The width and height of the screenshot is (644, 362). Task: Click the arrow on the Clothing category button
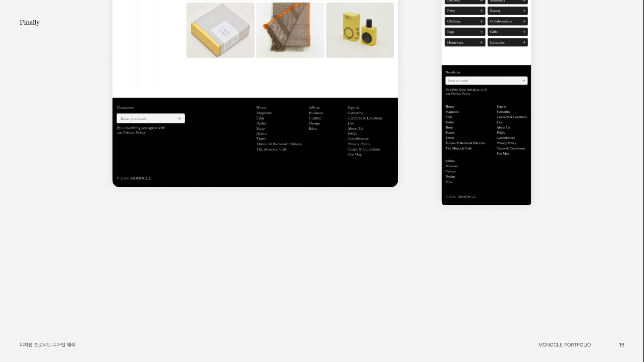tap(481, 21)
